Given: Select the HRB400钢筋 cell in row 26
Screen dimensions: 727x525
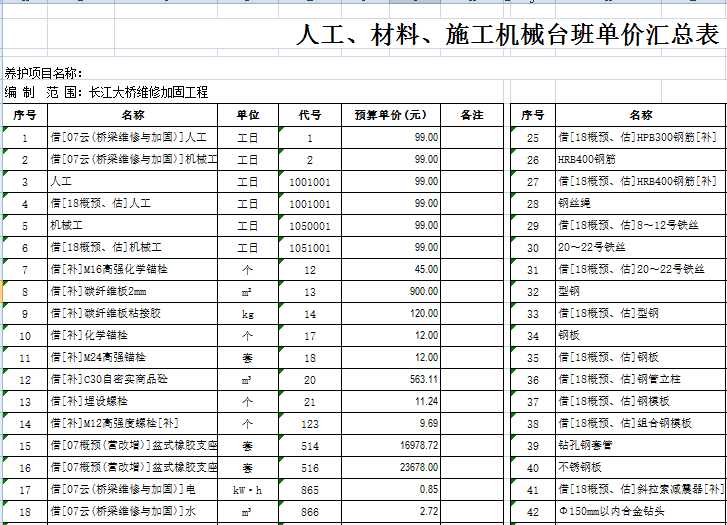Looking at the screenshot, I should (x=640, y=159).
